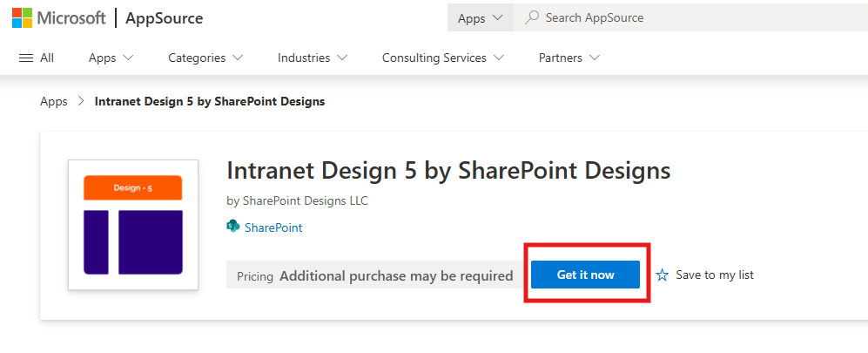Click Save to my list link
The image size is (868, 353).
(x=715, y=275)
